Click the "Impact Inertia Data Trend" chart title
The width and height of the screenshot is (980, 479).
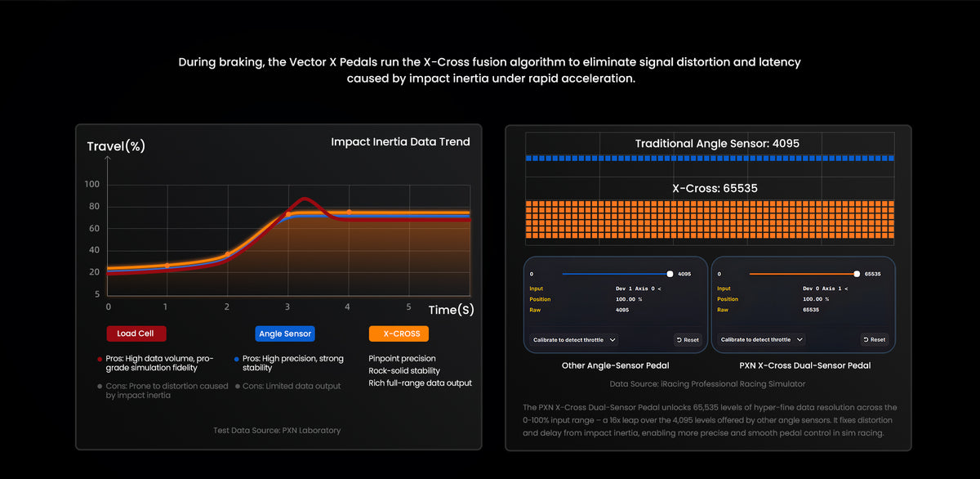tap(400, 142)
